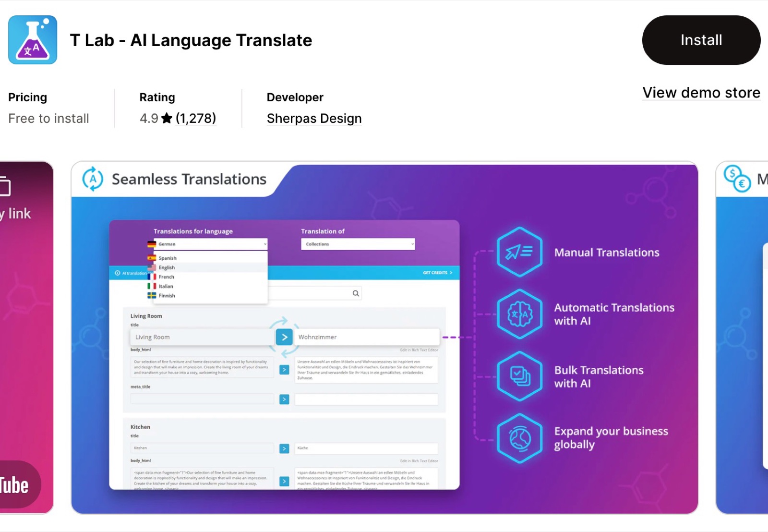Click the Automatic Translations AI brain icon
This screenshot has height=532, width=768.
520,314
